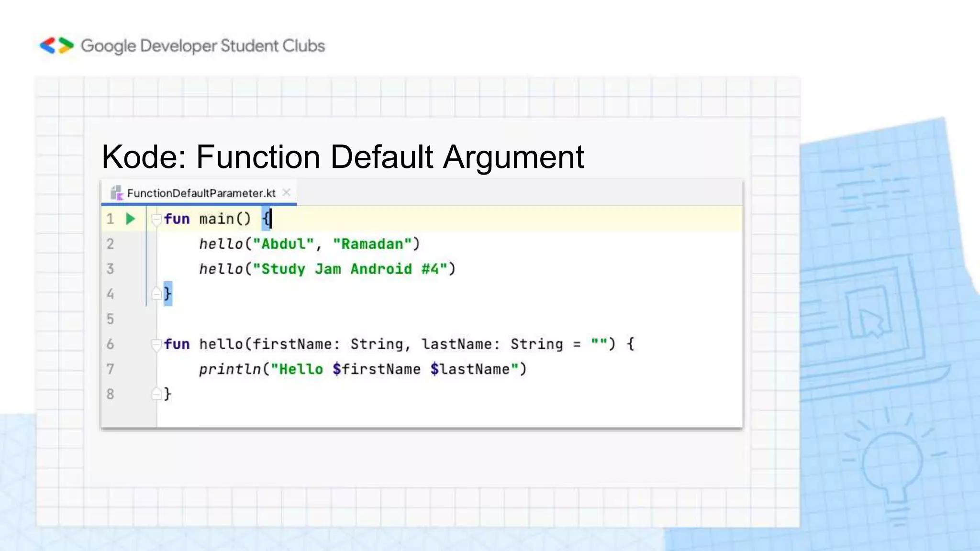
Task: Click the highlighted closing brace on line 4
Action: [x=167, y=294]
